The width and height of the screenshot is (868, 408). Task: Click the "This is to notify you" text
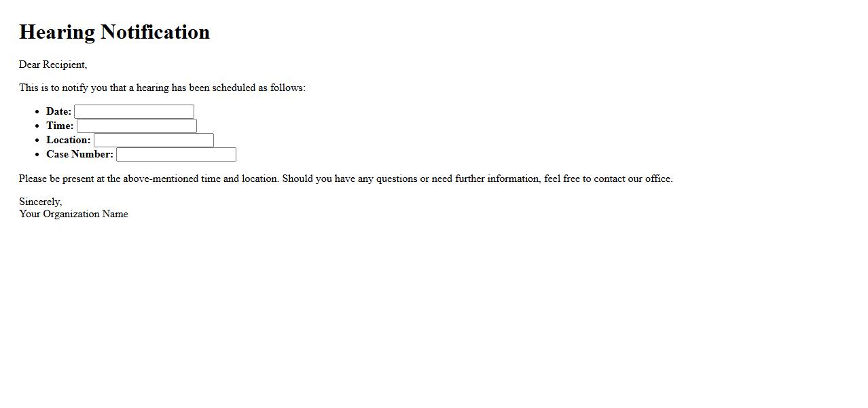(x=68, y=88)
